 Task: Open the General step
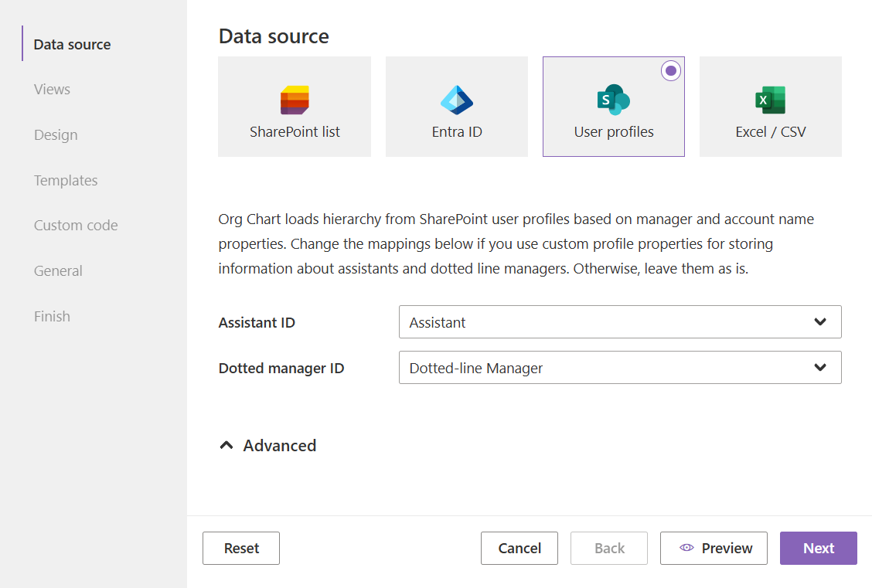[x=58, y=271]
